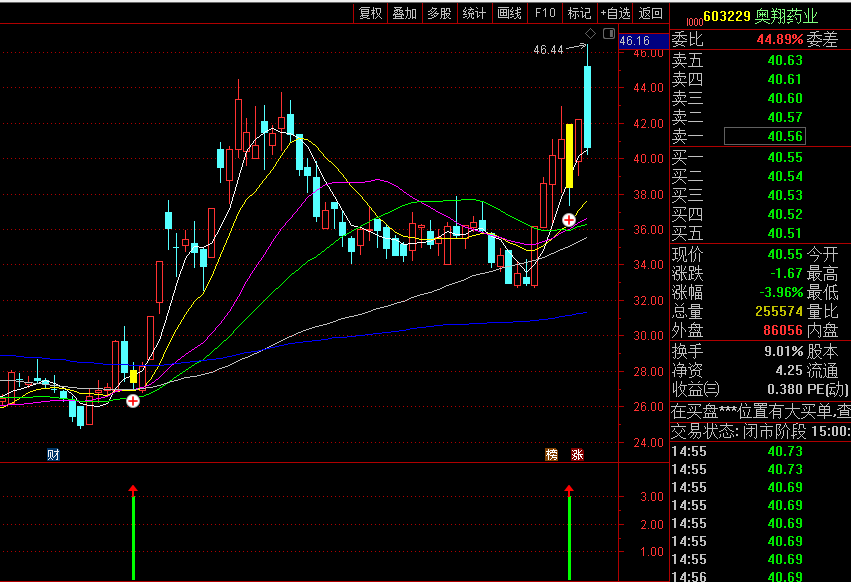Click the plus signal marker near 36.00

click(569, 220)
